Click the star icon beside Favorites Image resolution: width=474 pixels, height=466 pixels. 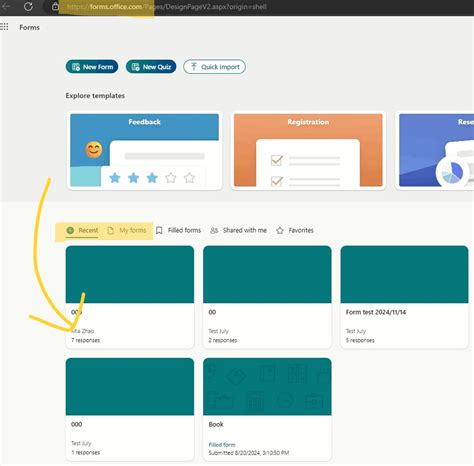pos(280,230)
